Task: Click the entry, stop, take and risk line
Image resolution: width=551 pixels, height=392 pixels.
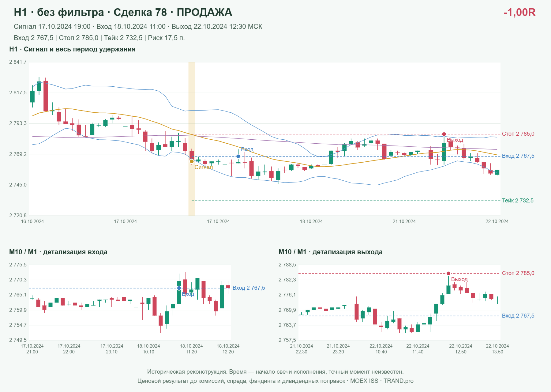Action: pos(99,38)
